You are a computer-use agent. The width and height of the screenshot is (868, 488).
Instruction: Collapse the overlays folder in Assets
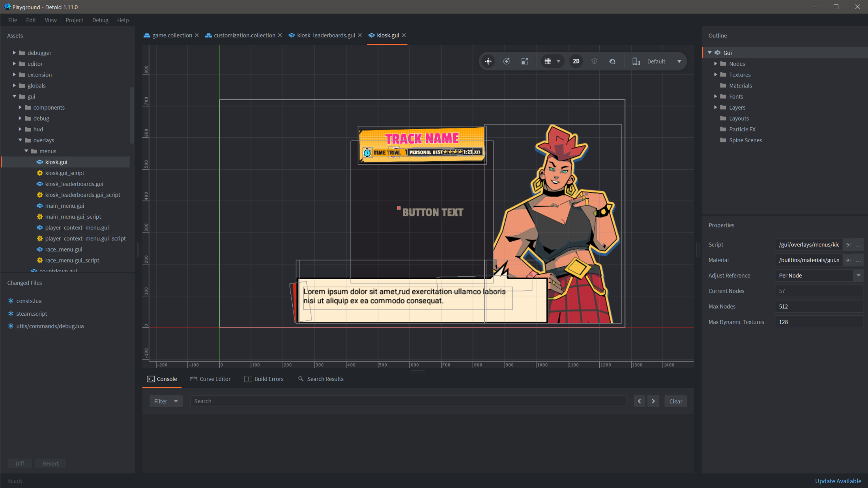point(19,140)
